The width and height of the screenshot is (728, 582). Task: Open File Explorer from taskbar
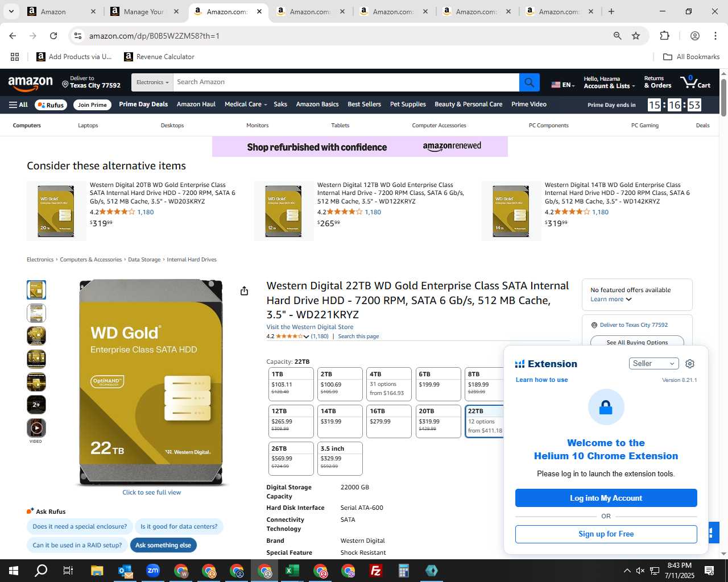(97, 571)
